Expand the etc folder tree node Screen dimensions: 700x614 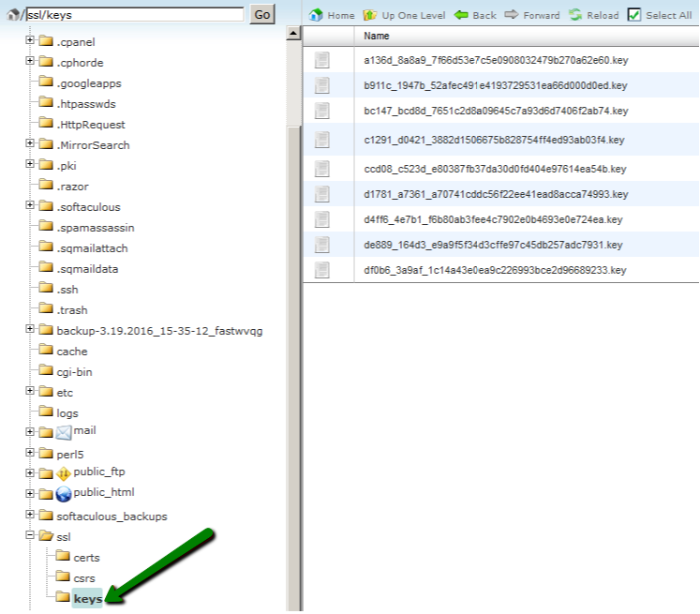click(x=30, y=392)
